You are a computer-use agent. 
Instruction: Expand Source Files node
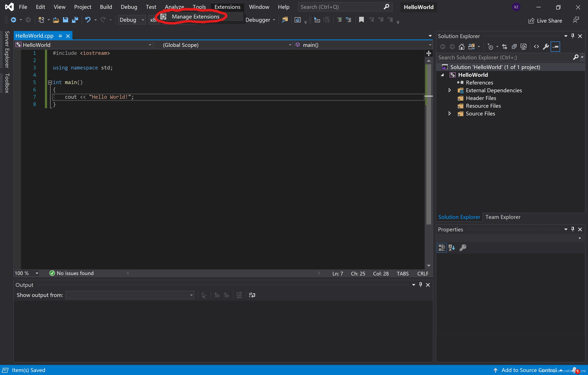(450, 114)
